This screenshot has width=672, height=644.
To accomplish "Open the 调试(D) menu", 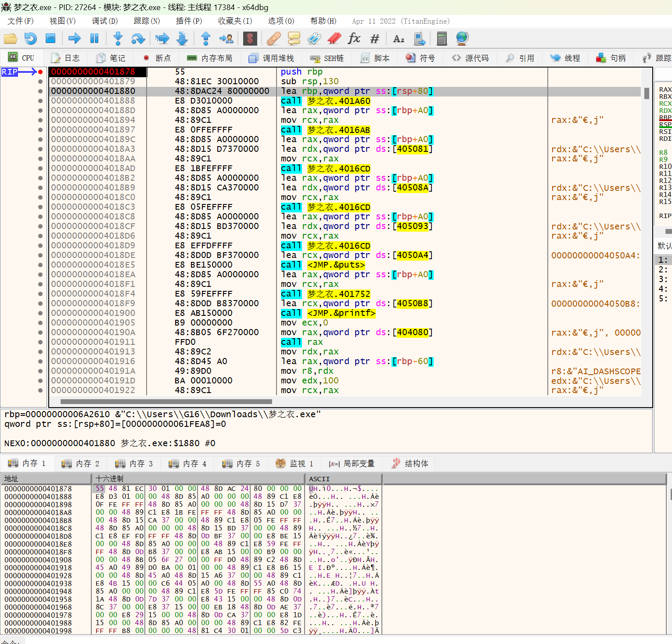I will (x=104, y=21).
